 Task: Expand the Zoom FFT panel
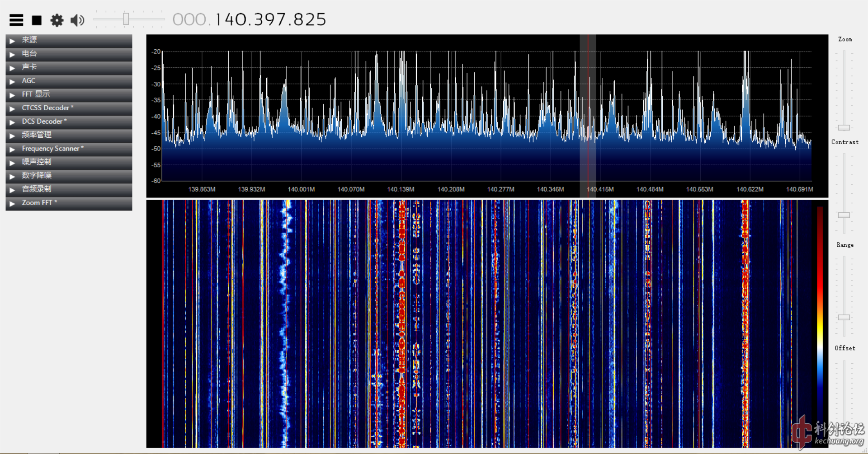(69, 203)
